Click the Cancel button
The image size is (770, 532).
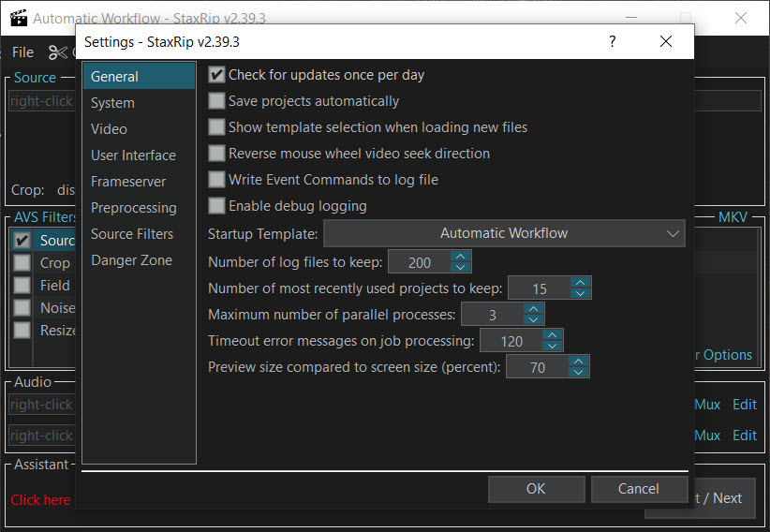click(639, 489)
